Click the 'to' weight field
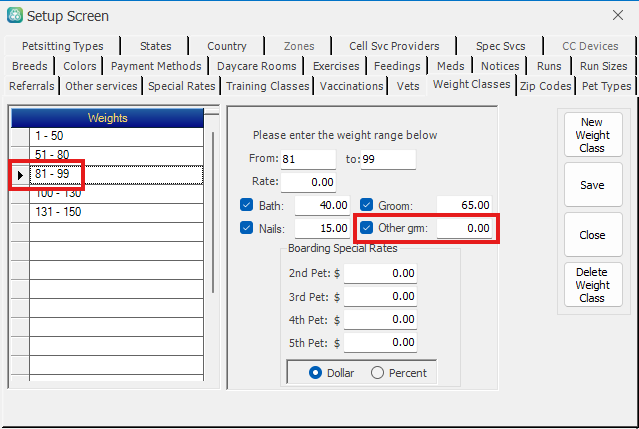The height and width of the screenshot is (429, 639). click(388, 159)
